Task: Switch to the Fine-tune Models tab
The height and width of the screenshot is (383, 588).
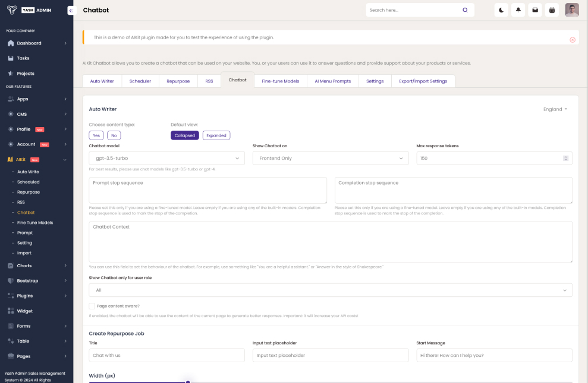Action: pyautogui.click(x=281, y=81)
